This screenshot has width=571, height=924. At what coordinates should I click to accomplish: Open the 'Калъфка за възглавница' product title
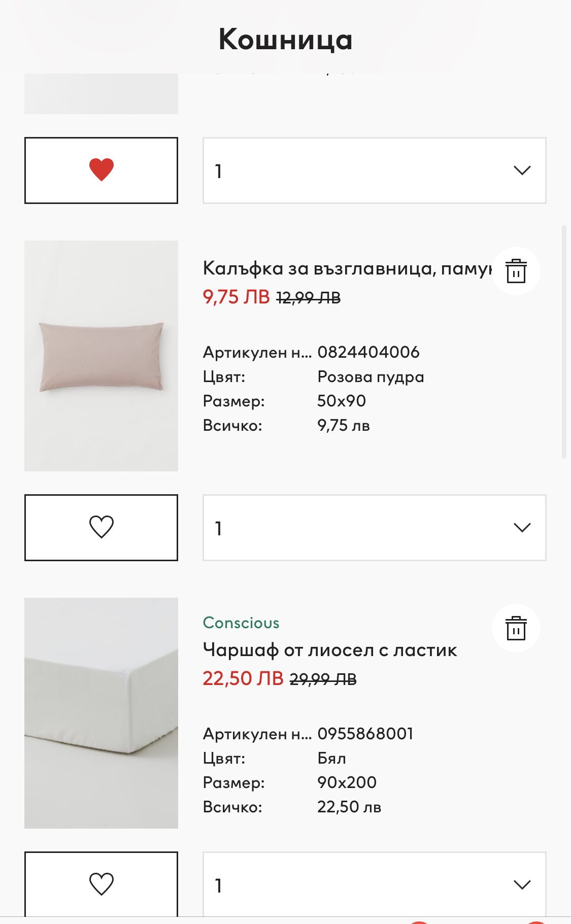[347, 268]
